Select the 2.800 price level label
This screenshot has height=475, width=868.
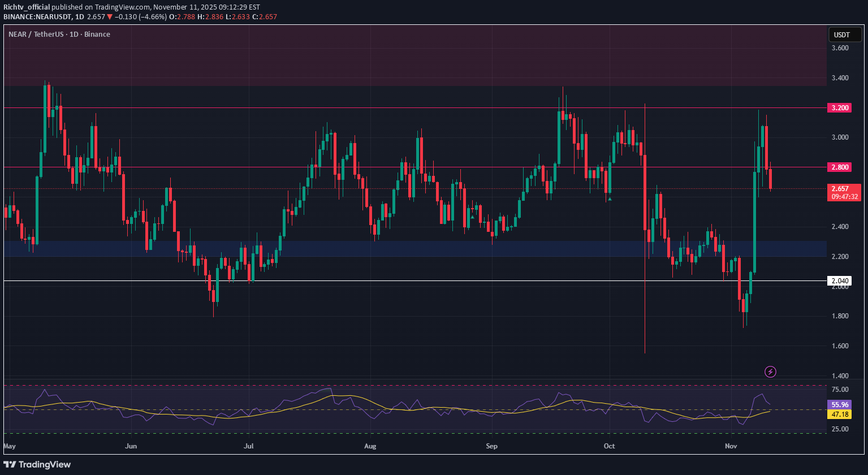(840, 167)
